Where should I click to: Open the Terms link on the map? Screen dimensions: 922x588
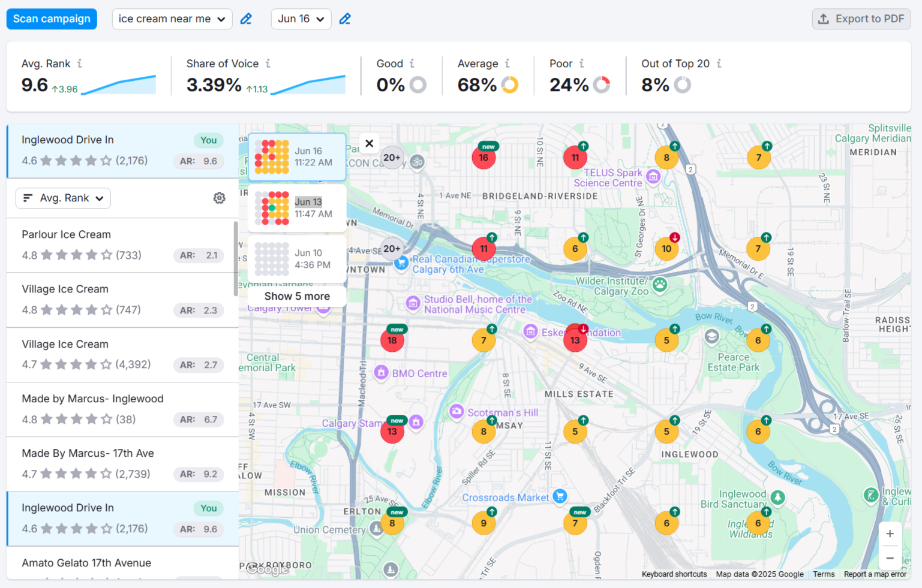[x=824, y=574]
